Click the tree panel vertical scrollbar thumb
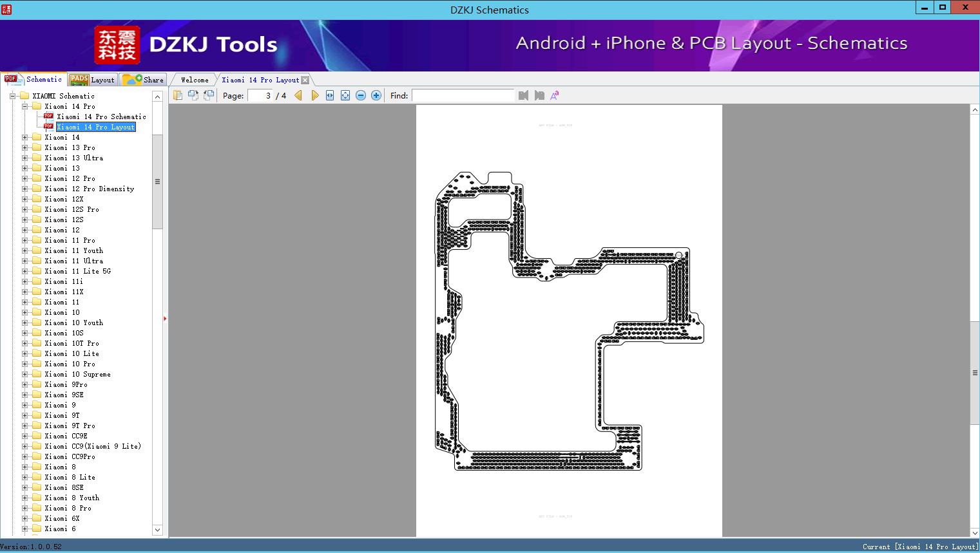Viewport: 980px width, 553px height. click(157, 182)
